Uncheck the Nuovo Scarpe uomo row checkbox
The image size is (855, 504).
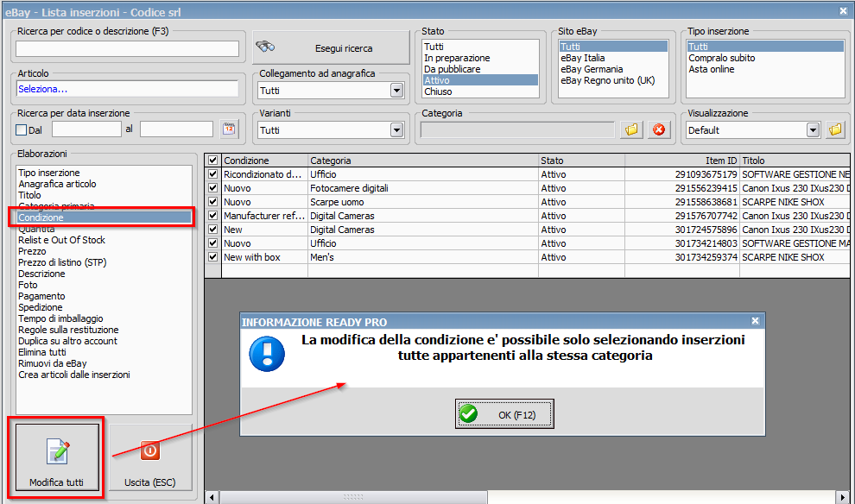pyautogui.click(x=212, y=202)
